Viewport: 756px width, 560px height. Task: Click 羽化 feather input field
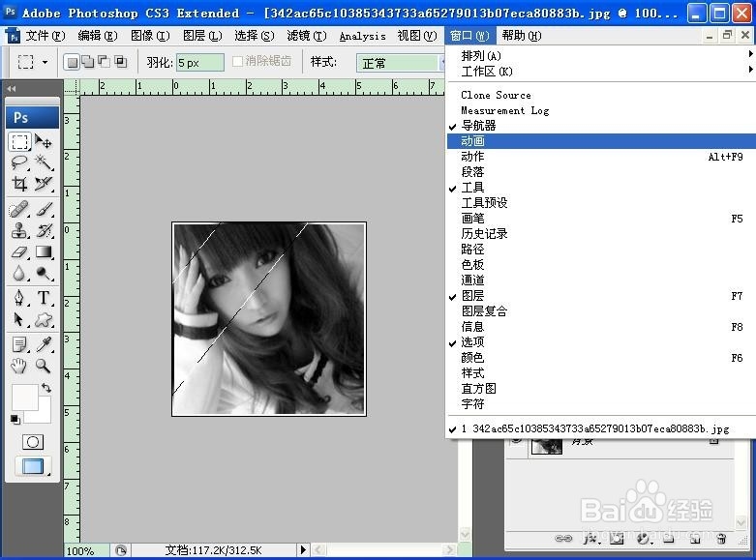pyautogui.click(x=200, y=63)
